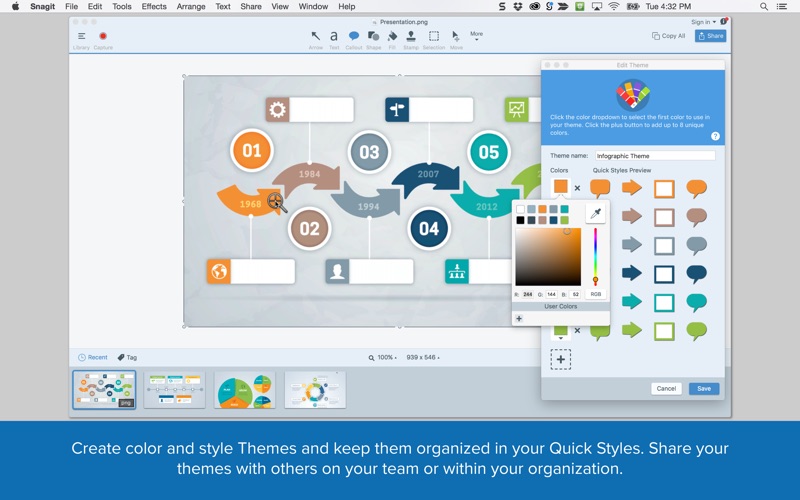Select the Arrow tool
Viewport: 800px width, 500px height.
pos(316,36)
